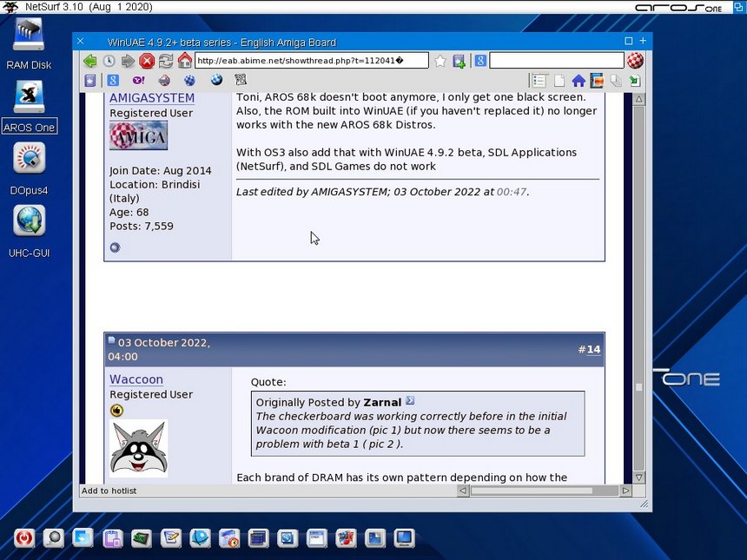Viewport: 747px width, 560px height.
Task: Follow the post number 14 link
Action: pyautogui.click(x=593, y=350)
